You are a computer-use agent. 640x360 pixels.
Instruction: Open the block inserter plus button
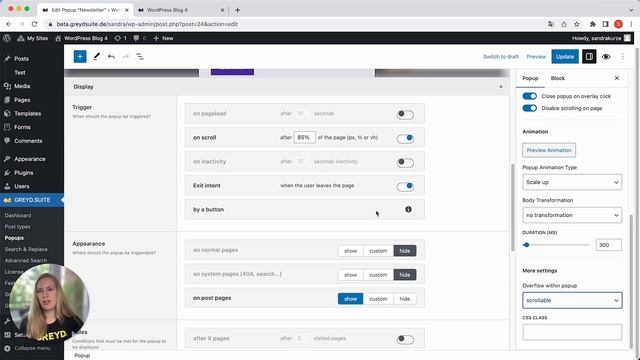(80, 57)
